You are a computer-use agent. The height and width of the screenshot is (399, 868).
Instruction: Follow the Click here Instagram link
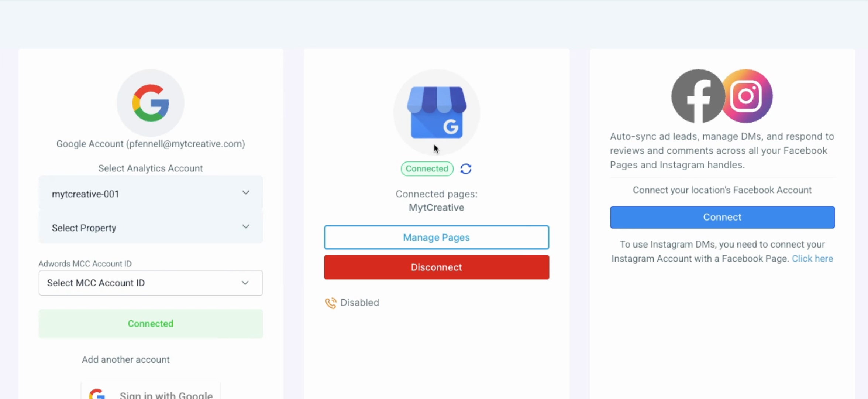click(812, 259)
